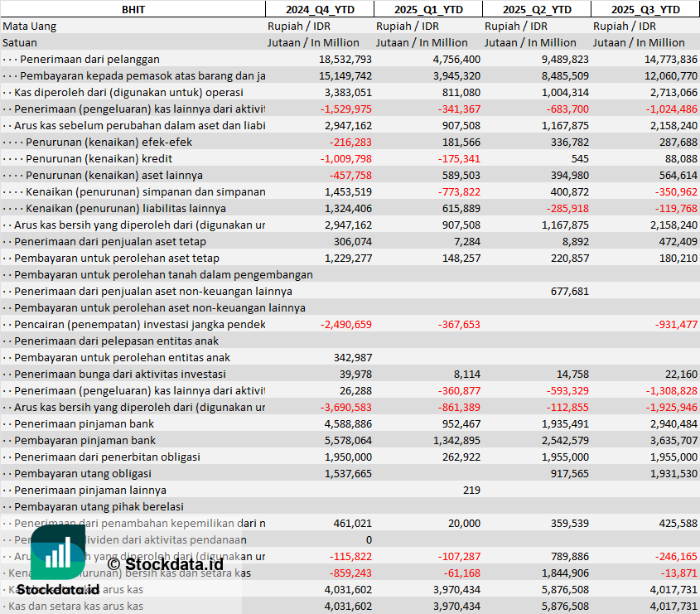Click the value 472,409
This screenshot has width=700, height=614.
click(678, 242)
